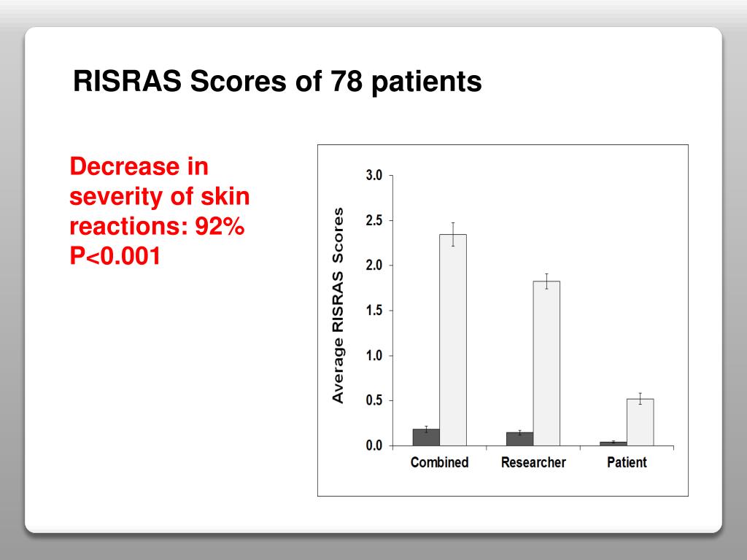Image resolution: width=747 pixels, height=560 pixels.
Task: Select the dark bar for Combined
Action: pos(426,437)
